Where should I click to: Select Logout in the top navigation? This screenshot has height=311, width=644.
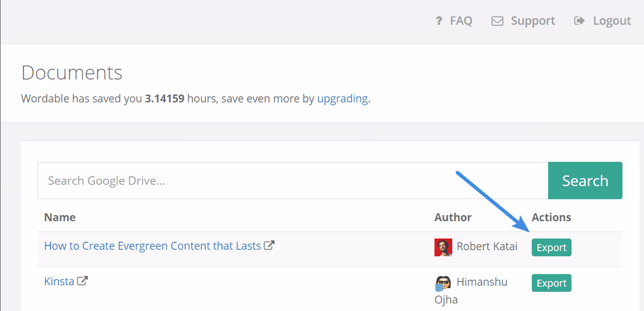coord(612,21)
